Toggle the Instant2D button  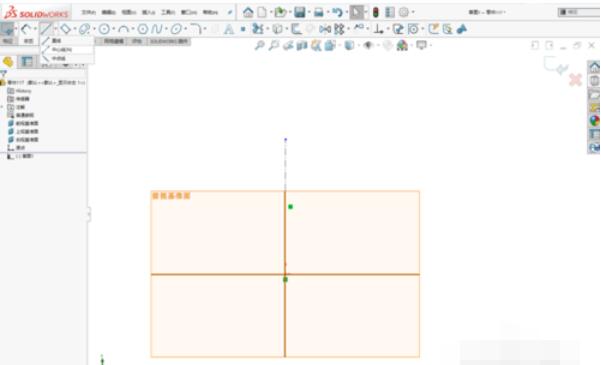(447, 29)
